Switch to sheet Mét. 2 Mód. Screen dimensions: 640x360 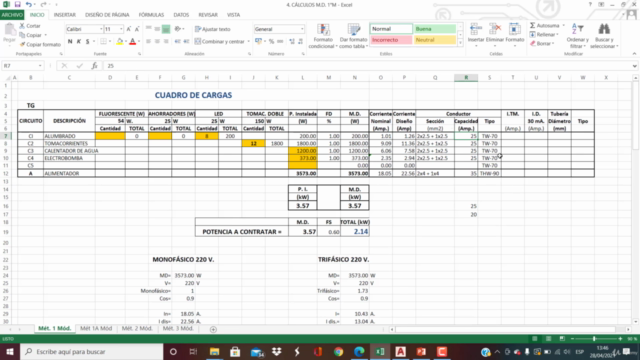point(137,329)
